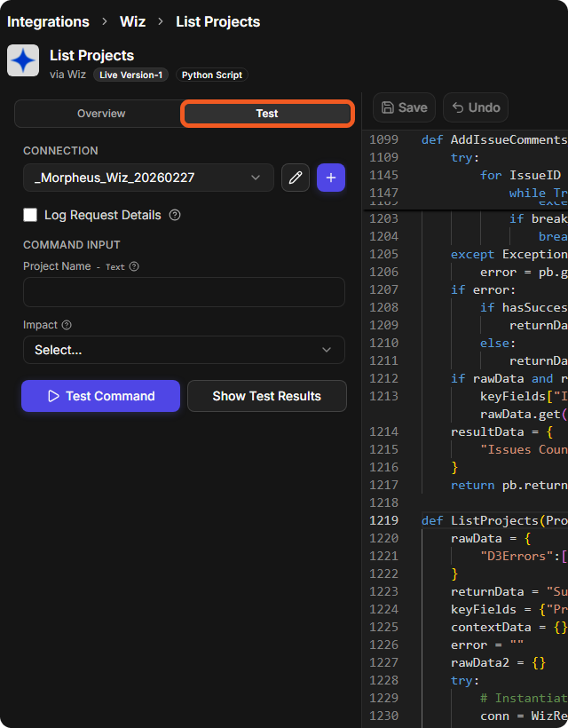Click the 'via Wiz' subtitle text

(x=67, y=75)
